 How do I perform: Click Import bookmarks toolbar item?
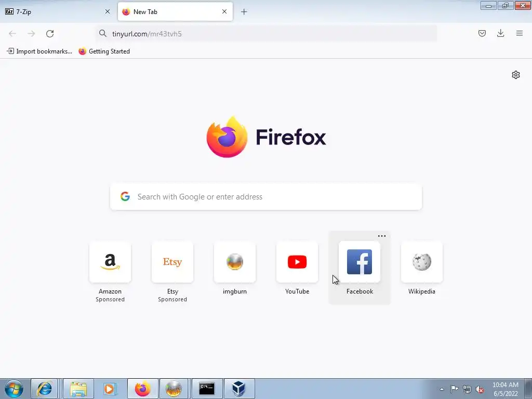[39, 51]
